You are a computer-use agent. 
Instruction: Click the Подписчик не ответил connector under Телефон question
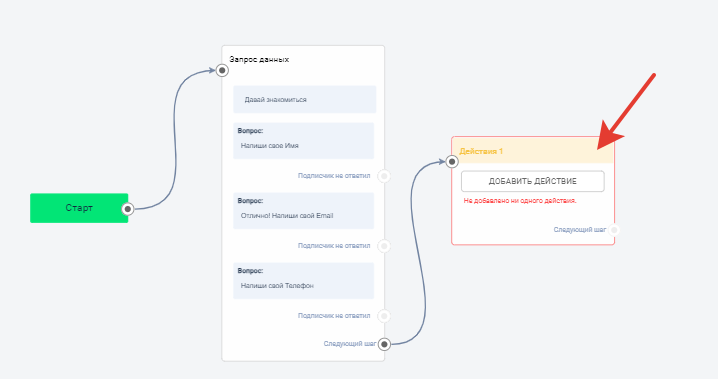point(384,316)
